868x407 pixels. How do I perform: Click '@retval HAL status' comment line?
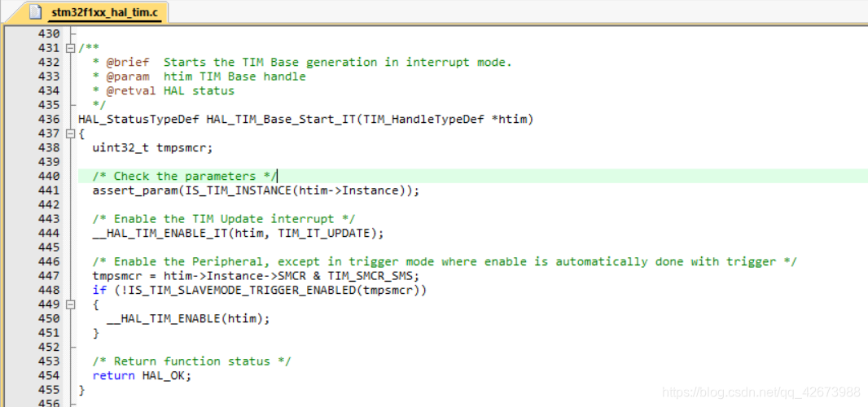click(x=164, y=91)
